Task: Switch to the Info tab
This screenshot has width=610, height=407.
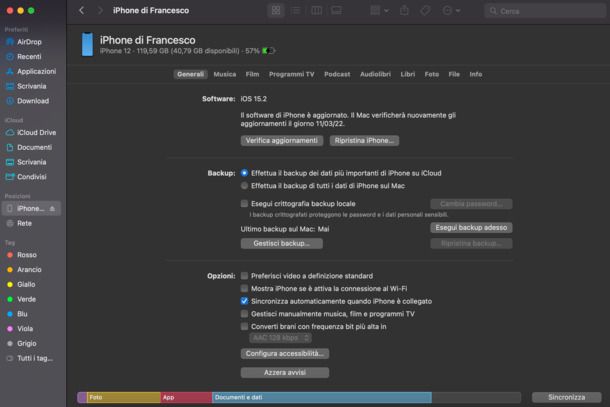Action: [x=475, y=74]
